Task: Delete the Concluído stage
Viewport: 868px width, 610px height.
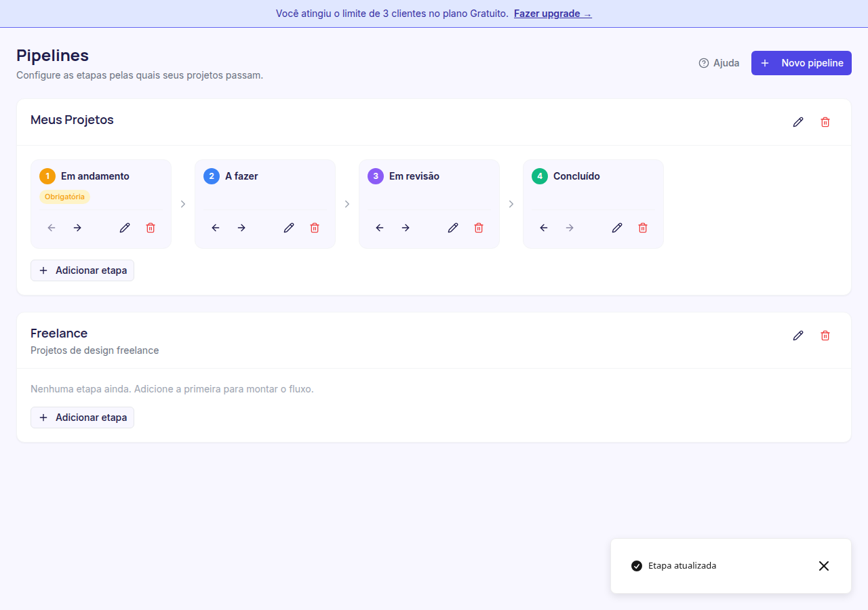Action: click(x=643, y=228)
